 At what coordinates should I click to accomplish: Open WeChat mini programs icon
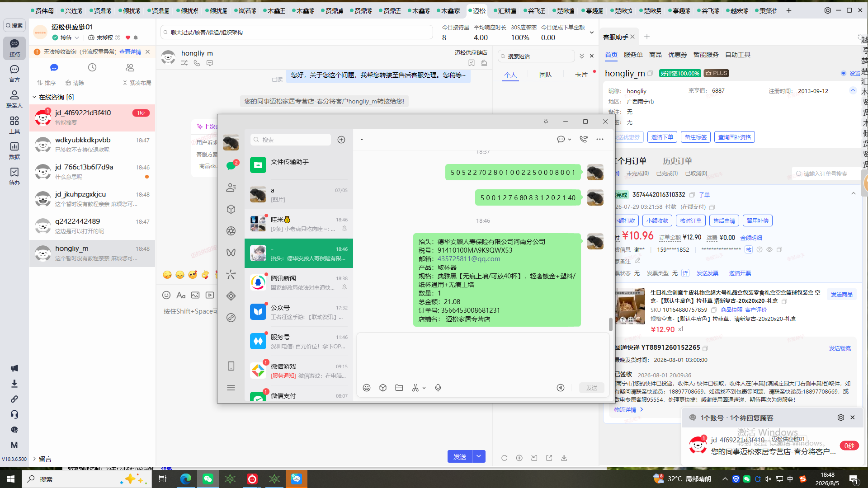coord(231,318)
